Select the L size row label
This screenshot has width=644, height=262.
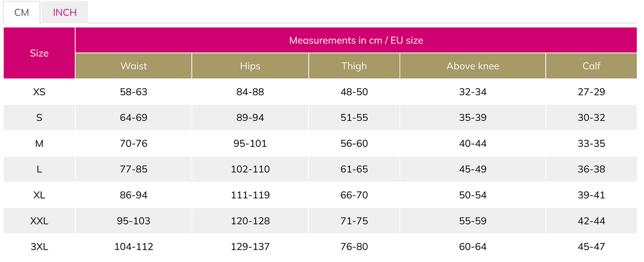[x=39, y=169]
